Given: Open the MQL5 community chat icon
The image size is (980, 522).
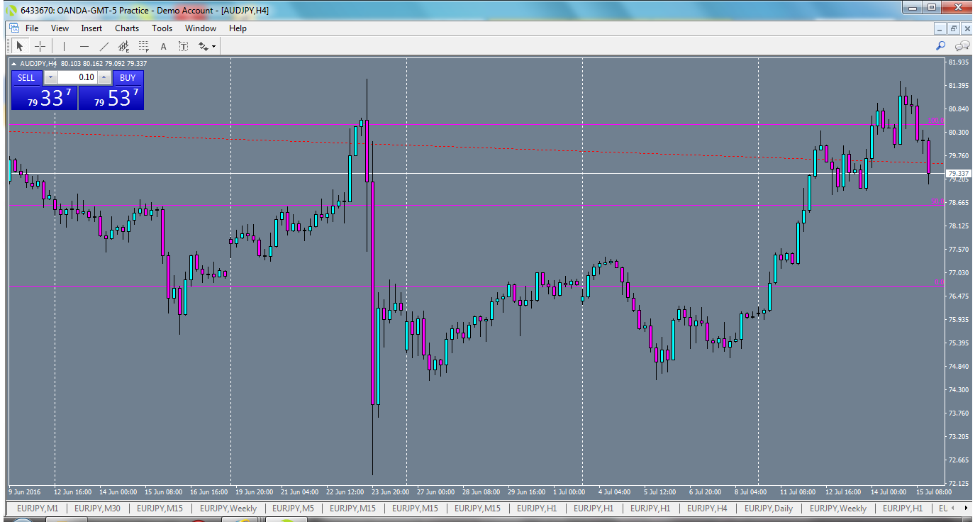Looking at the screenshot, I should point(962,45).
